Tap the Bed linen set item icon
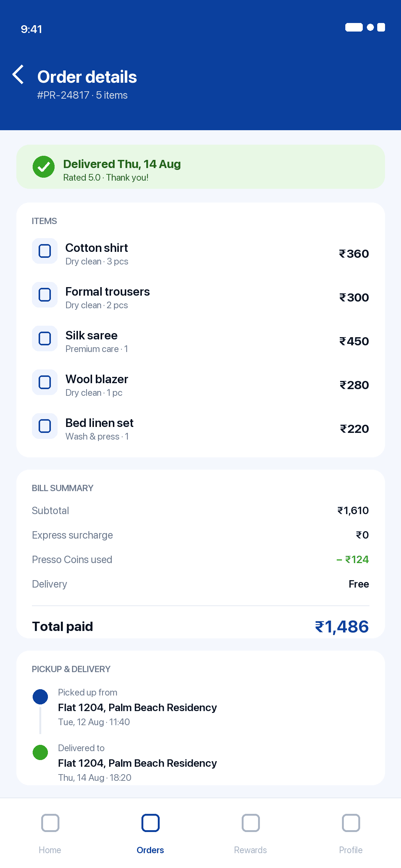Viewport: 401px width, 868px height. pos(45,426)
